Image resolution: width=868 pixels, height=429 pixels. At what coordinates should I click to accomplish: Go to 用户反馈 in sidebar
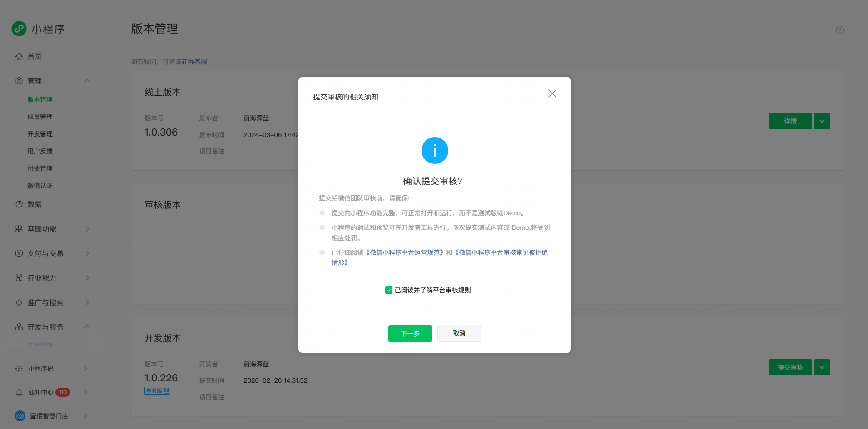tap(40, 151)
